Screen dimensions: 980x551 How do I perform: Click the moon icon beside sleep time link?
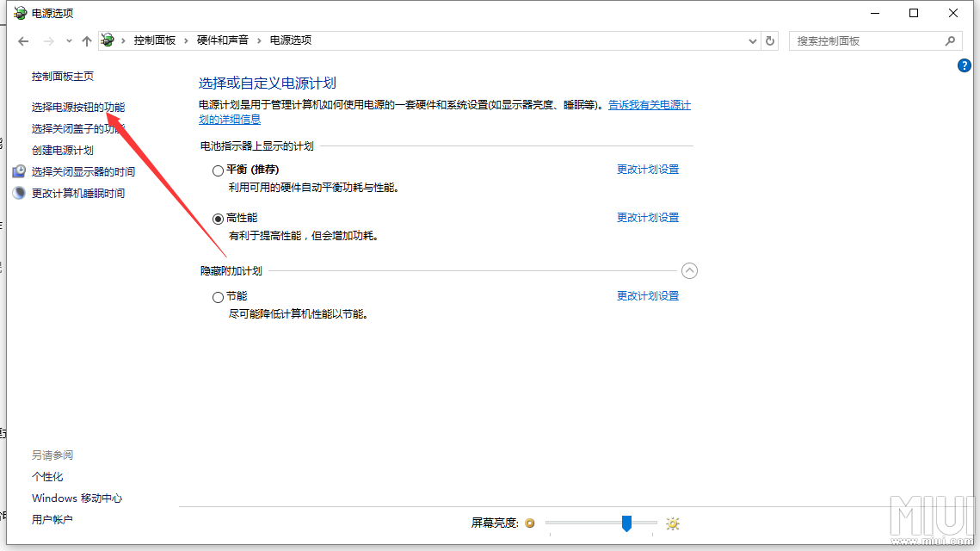(19, 193)
